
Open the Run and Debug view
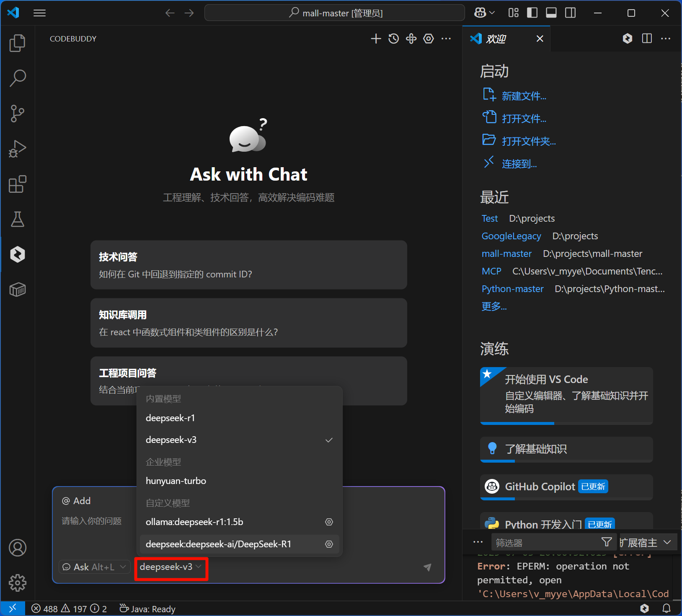point(17,149)
